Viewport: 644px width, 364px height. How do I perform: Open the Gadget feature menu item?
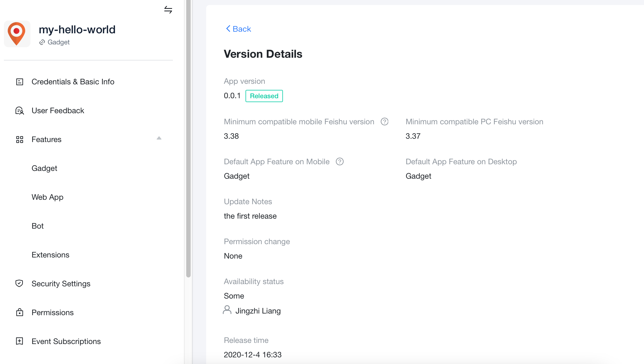[44, 168]
